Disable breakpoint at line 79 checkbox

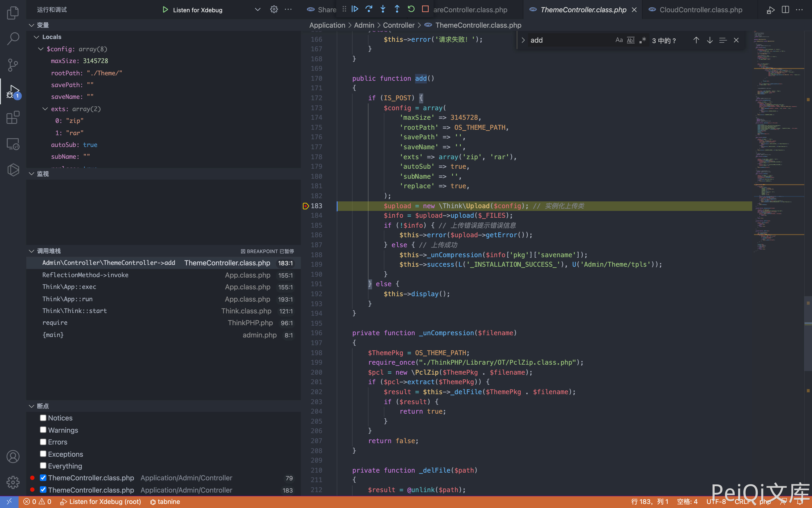(43, 477)
